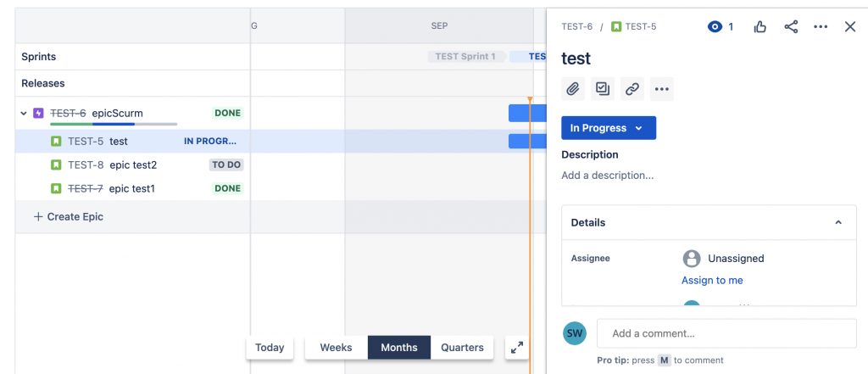The width and height of the screenshot is (868, 374).
Task: Click the Today button
Action: tap(270, 348)
